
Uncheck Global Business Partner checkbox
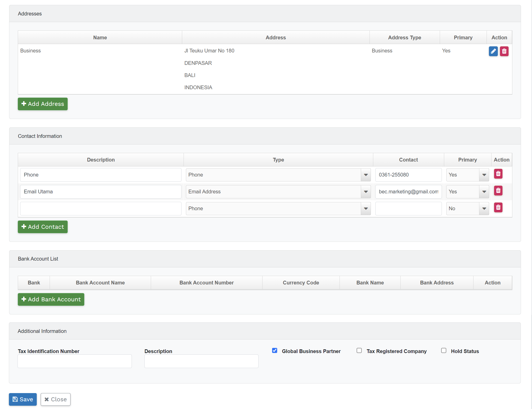274,350
